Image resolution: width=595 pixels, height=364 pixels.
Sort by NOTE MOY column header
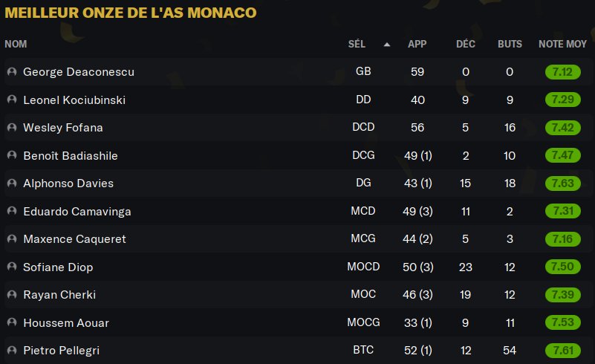coord(562,44)
